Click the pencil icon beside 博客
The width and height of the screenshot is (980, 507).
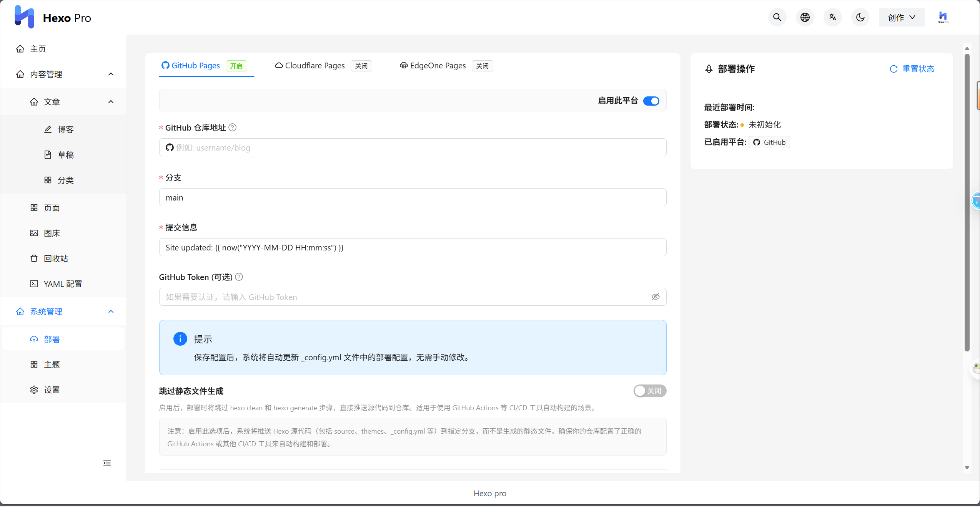(x=48, y=129)
